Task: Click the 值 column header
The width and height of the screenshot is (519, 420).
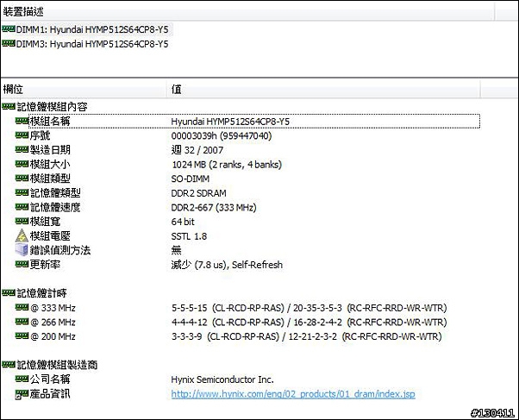Action: (x=177, y=89)
